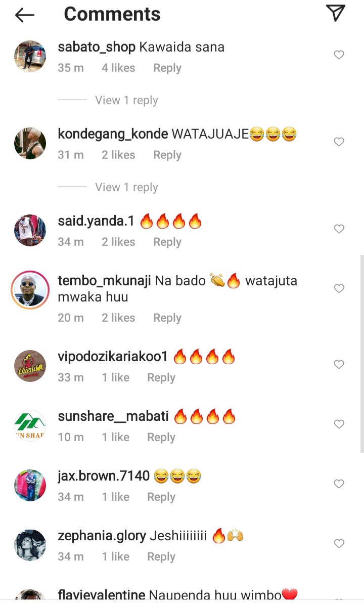This screenshot has height=603, width=364.
Task: Click the comments scrollbar
Action: (x=362, y=354)
